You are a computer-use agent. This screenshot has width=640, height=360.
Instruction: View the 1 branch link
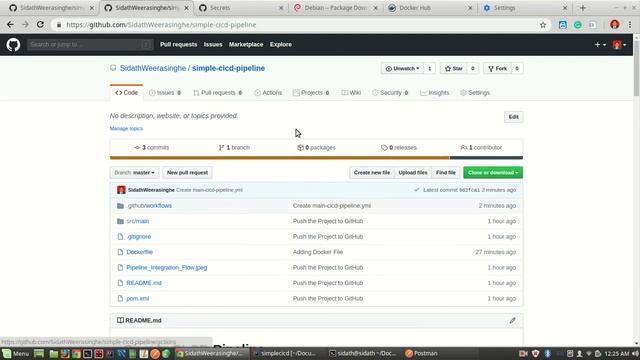tap(234, 148)
